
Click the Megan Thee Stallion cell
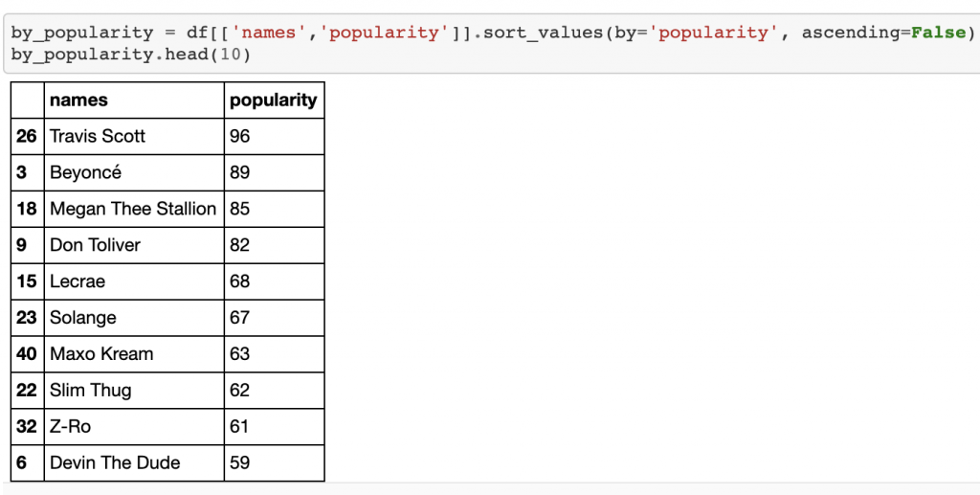click(134, 209)
